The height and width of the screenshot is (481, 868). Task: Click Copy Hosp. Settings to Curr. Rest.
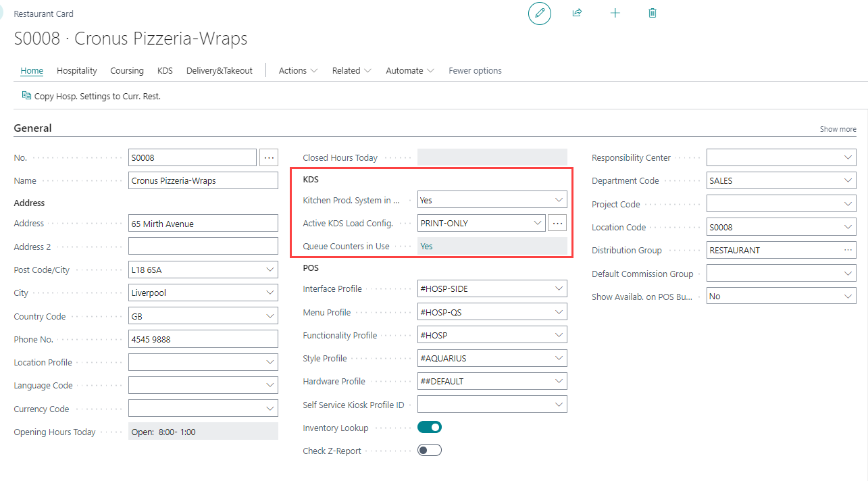coord(91,97)
